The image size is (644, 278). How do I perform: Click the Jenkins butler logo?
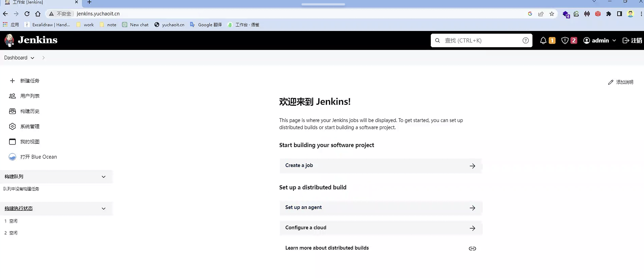tap(9, 40)
